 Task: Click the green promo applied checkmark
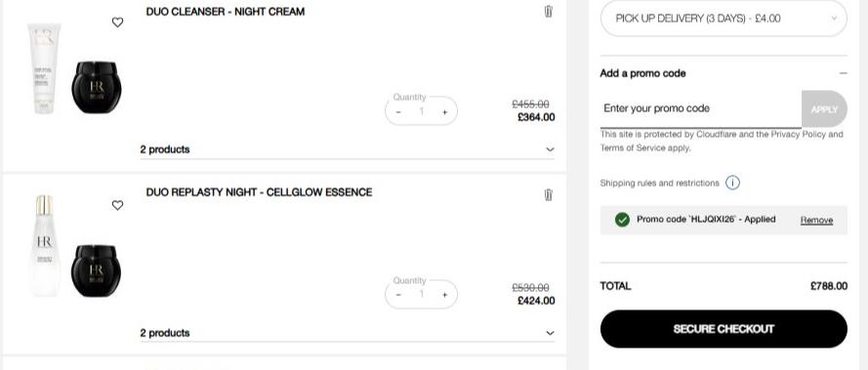pos(622,220)
